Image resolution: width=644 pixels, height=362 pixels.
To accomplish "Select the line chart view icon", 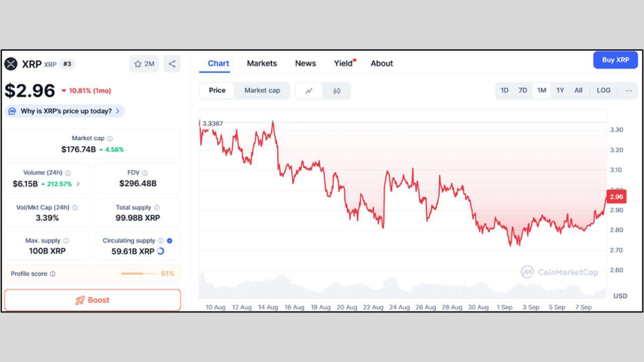I will pyautogui.click(x=309, y=90).
